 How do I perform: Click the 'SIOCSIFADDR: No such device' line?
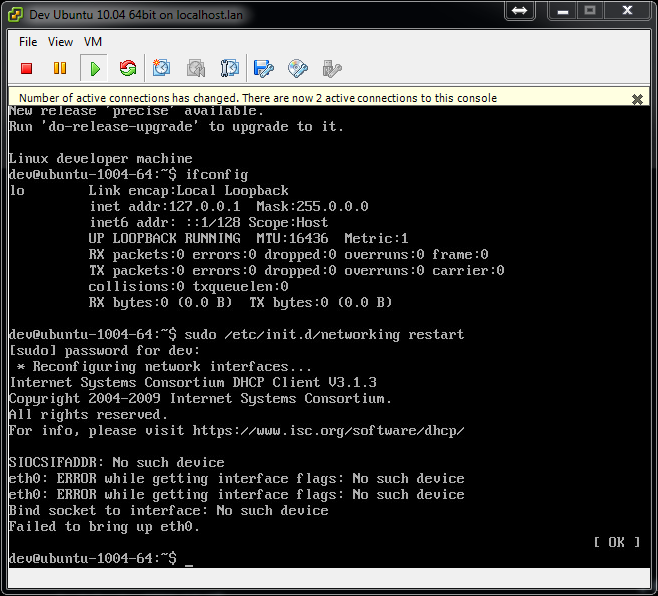pyautogui.click(x=117, y=463)
